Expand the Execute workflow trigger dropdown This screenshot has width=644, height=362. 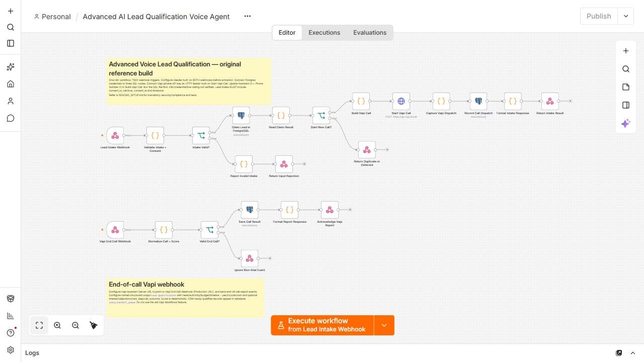384,325
